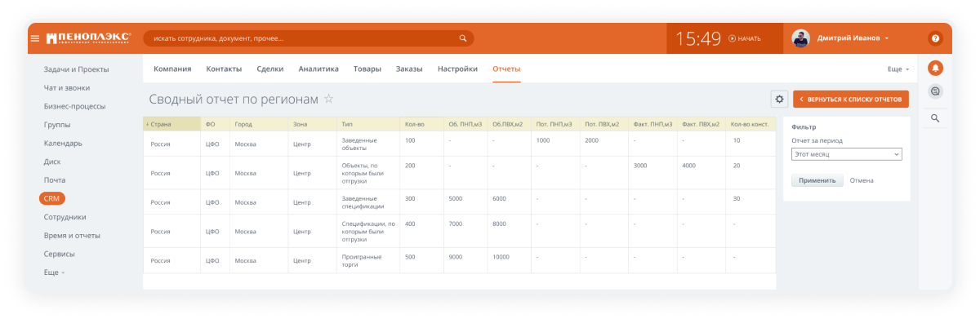Click the search icon in right panel

click(x=935, y=118)
